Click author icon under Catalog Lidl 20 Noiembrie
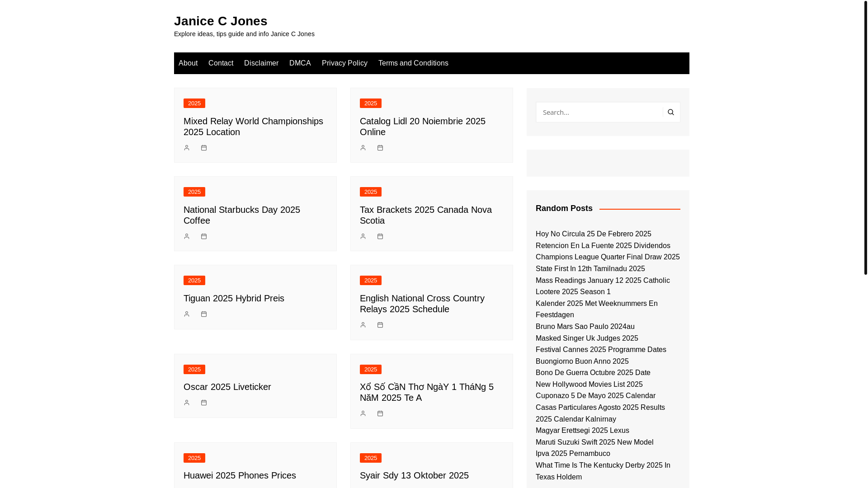The image size is (868, 488). point(363,148)
